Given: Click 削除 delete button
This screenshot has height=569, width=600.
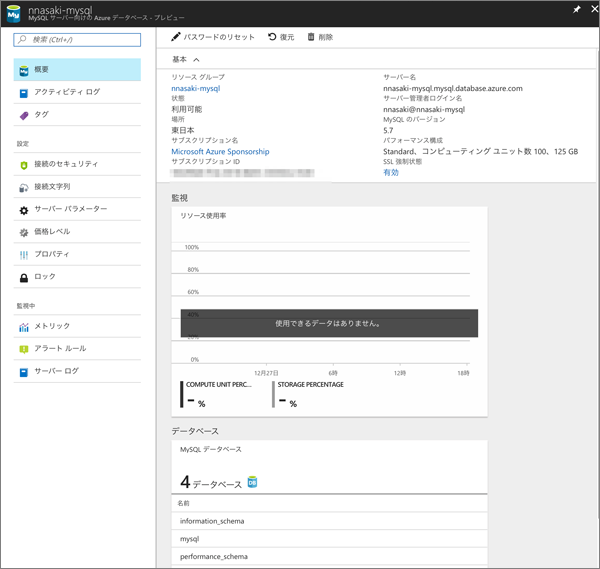Looking at the screenshot, I should tap(320, 37).
